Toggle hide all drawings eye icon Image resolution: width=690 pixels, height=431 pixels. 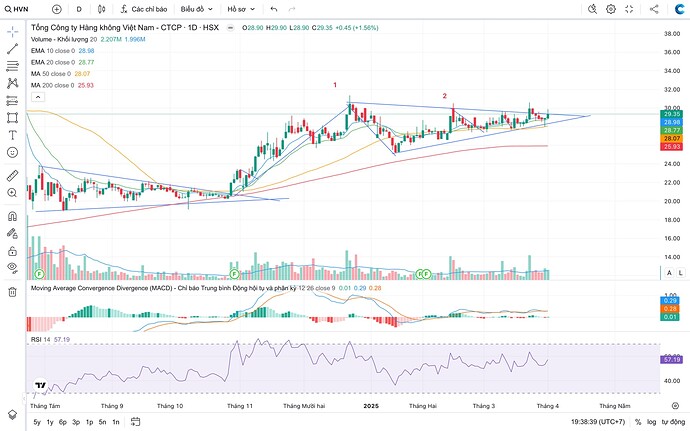(12, 267)
